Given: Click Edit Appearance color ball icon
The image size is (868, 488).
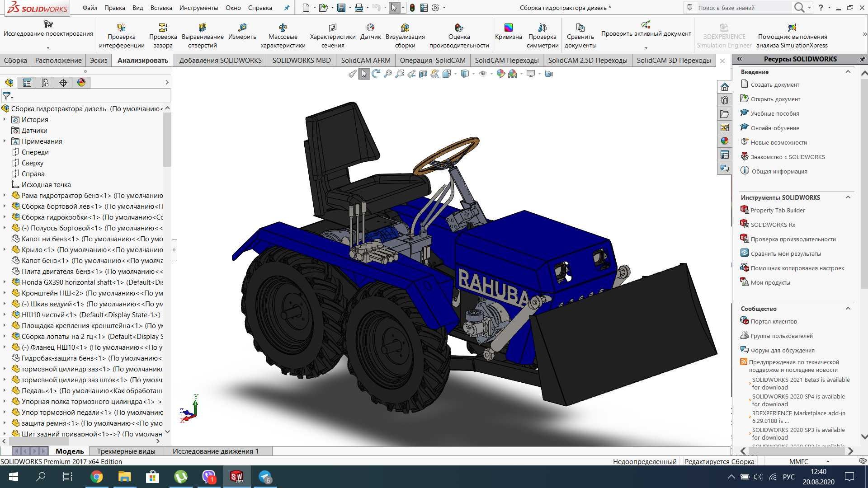Looking at the screenshot, I should coord(500,74).
